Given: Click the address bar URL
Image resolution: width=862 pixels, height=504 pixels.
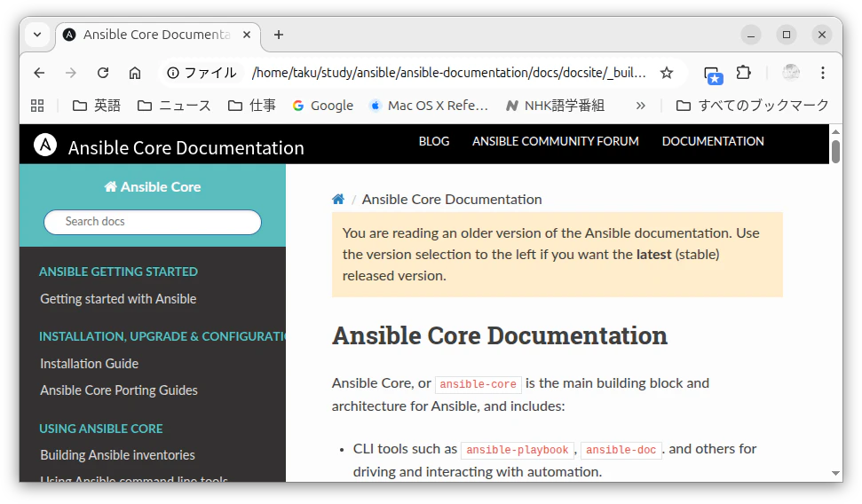Looking at the screenshot, I should 448,73.
